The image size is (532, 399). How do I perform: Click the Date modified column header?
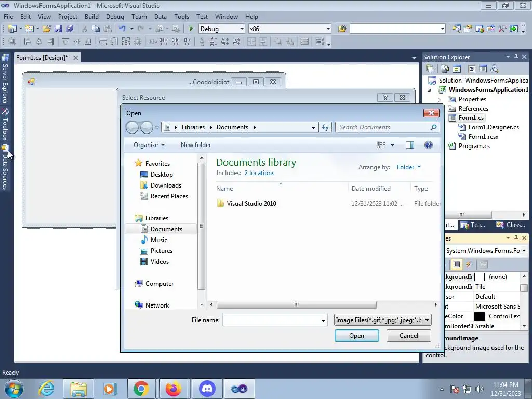pos(379,188)
